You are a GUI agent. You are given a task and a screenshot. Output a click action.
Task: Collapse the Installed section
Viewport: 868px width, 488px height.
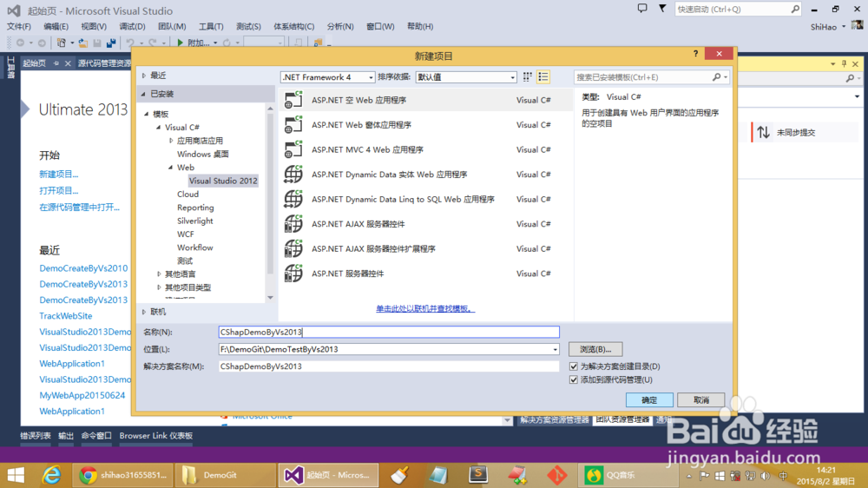[144, 94]
